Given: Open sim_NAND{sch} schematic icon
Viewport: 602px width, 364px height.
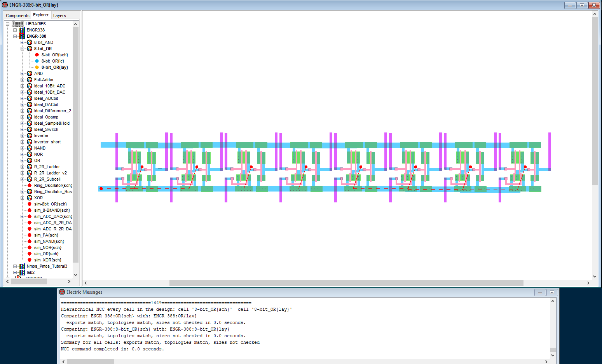Looking at the screenshot, I should click(x=30, y=241).
